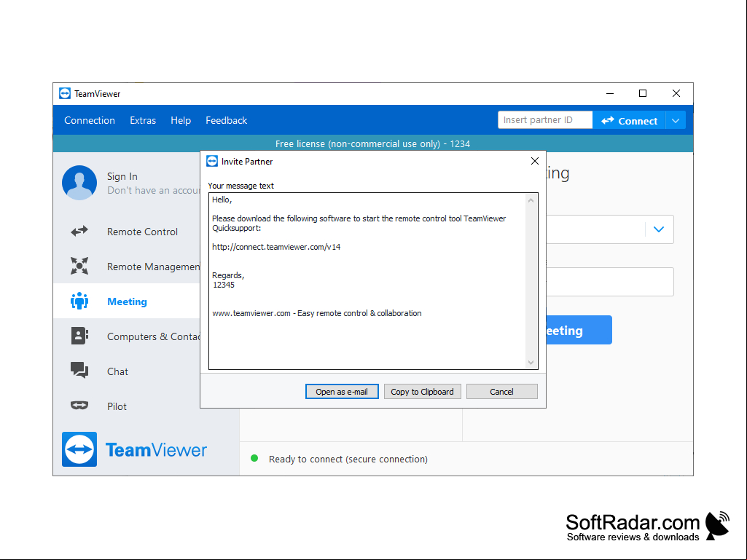
Task: Click the message scrollbar down arrow
Action: point(531,363)
